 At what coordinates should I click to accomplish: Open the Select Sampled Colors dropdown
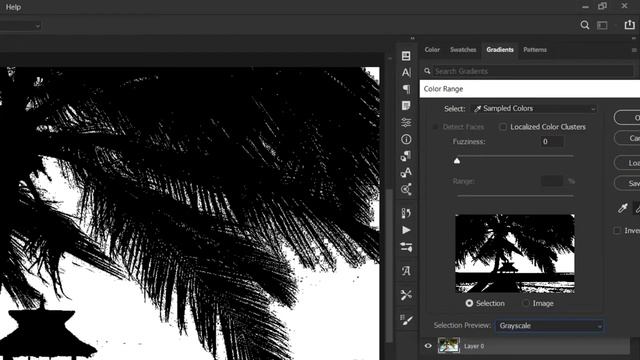(534, 109)
